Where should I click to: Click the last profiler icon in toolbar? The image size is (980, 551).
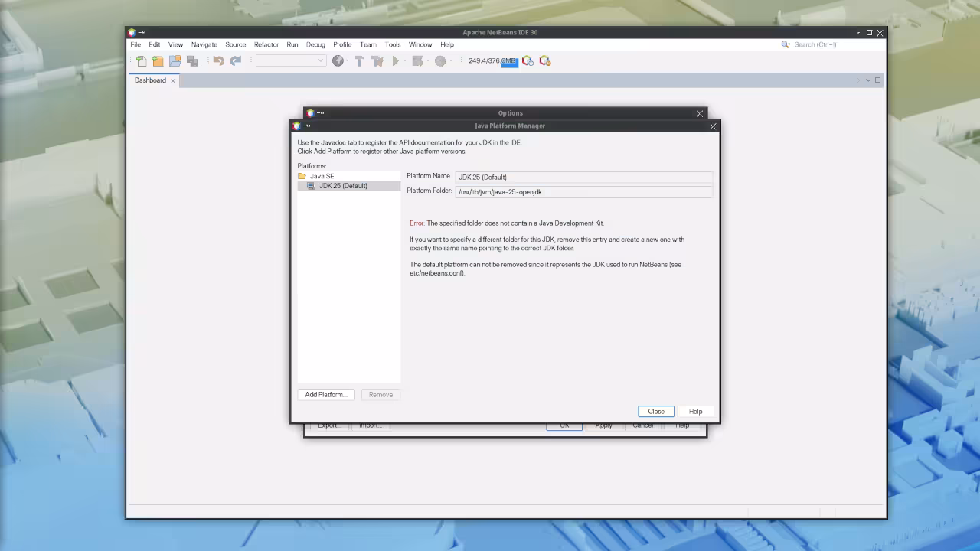[x=545, y=61]
